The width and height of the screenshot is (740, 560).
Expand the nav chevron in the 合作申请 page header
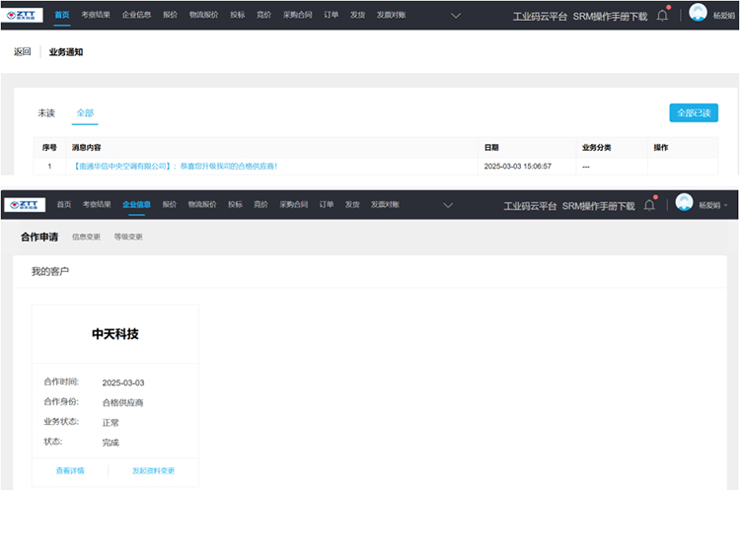coord(447,205)
